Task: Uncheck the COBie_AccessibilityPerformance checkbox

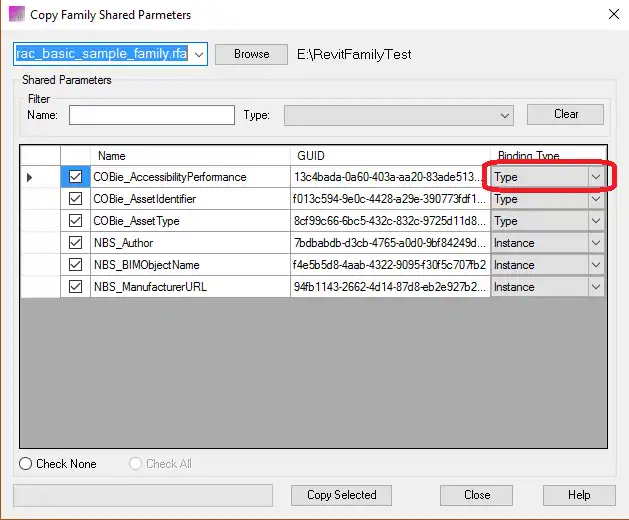Action: [75, 177]
